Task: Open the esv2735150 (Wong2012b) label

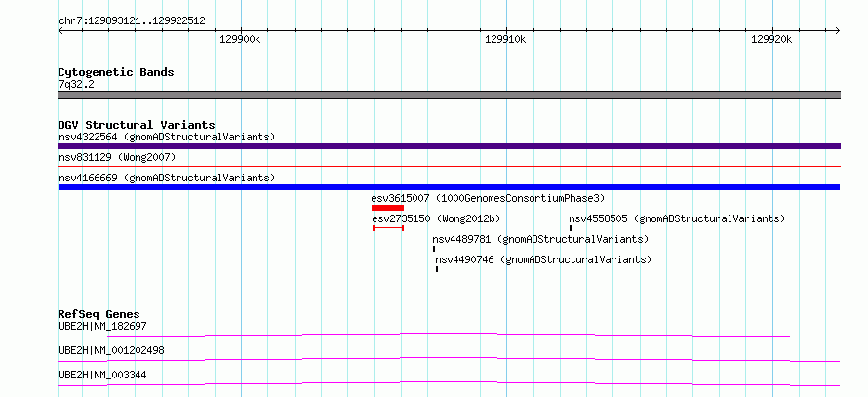Action: point(436,218)
